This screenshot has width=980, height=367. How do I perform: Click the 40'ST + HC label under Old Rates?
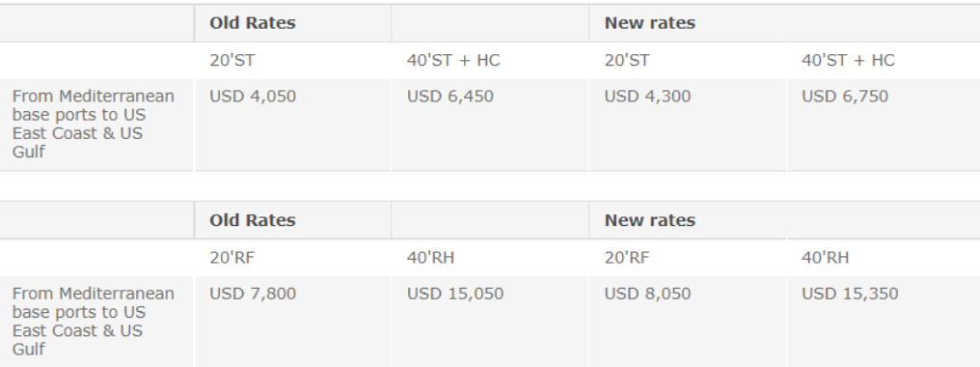[x=453, y=60]
